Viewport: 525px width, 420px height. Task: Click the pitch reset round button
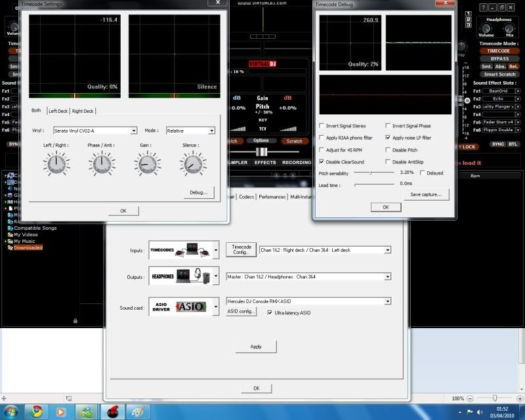467,100
